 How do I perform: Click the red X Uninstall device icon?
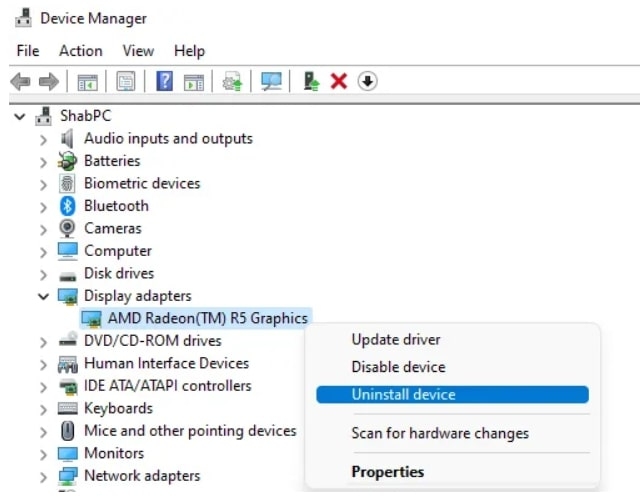[339, 81]
